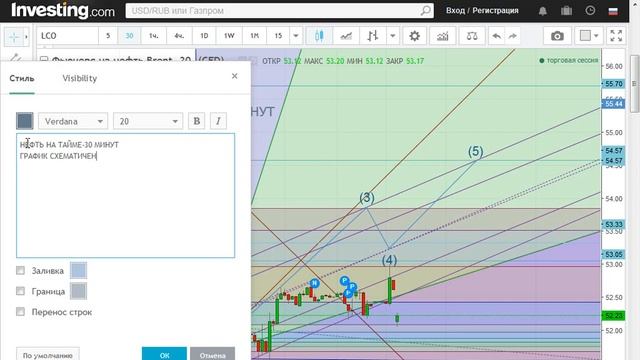Screen dimensions: 640x360
Task: Open candlestick chart type
Action: pyautogui.click(x=319, y=36)
